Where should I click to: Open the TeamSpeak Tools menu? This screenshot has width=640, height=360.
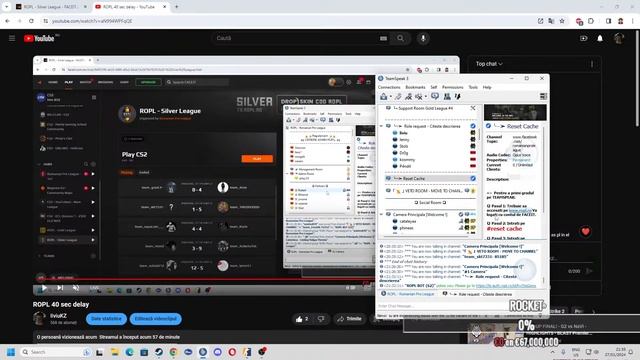coord(473,87)
